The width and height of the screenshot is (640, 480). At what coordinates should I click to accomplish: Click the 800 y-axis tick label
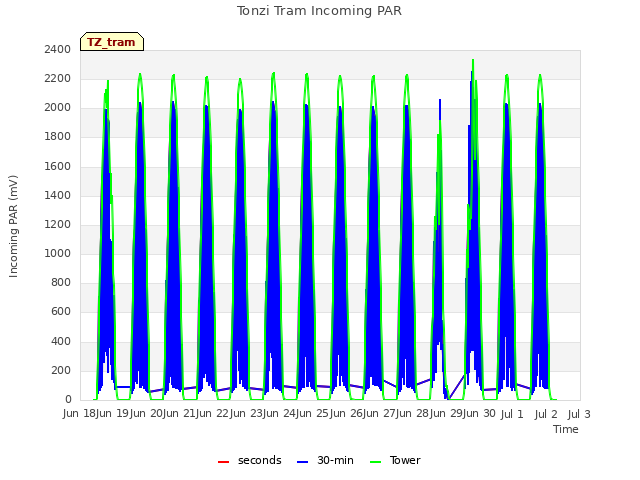[x=61, y=282]
